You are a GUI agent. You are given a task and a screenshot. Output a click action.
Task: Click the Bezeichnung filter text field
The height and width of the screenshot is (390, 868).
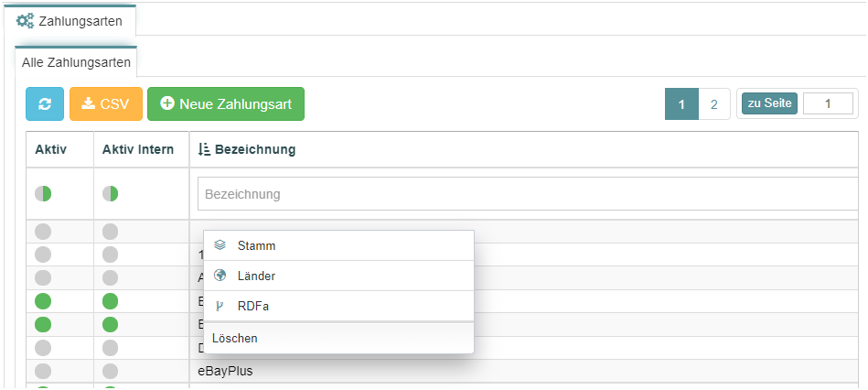click(528, 194)
